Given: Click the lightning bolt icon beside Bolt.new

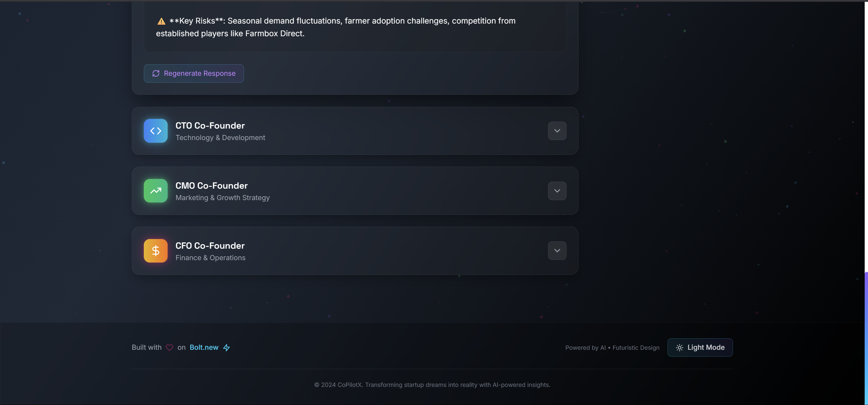Looking at the screenshot, I should [x=226, y=347].
